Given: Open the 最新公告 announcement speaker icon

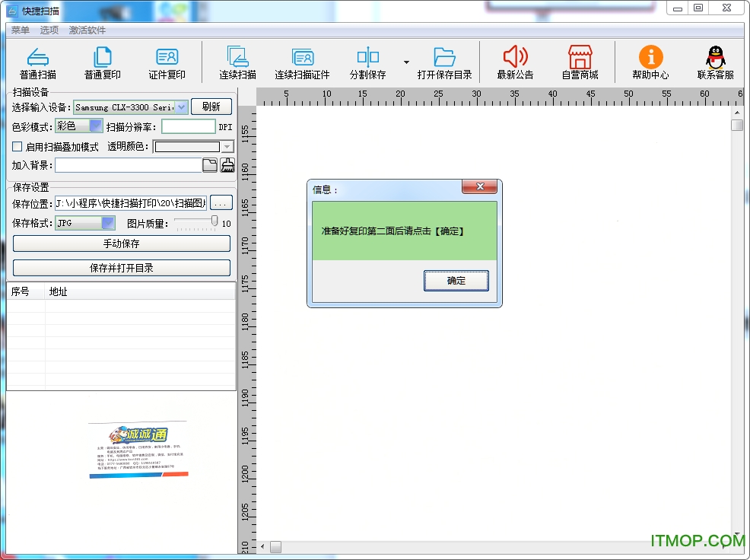Looking at the screenshot, I should click(515, 58).
